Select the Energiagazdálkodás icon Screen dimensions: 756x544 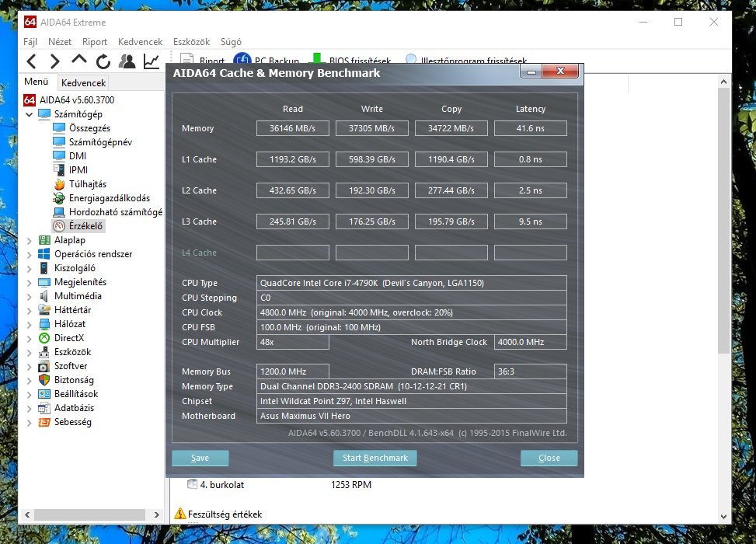tap(59, 197)
